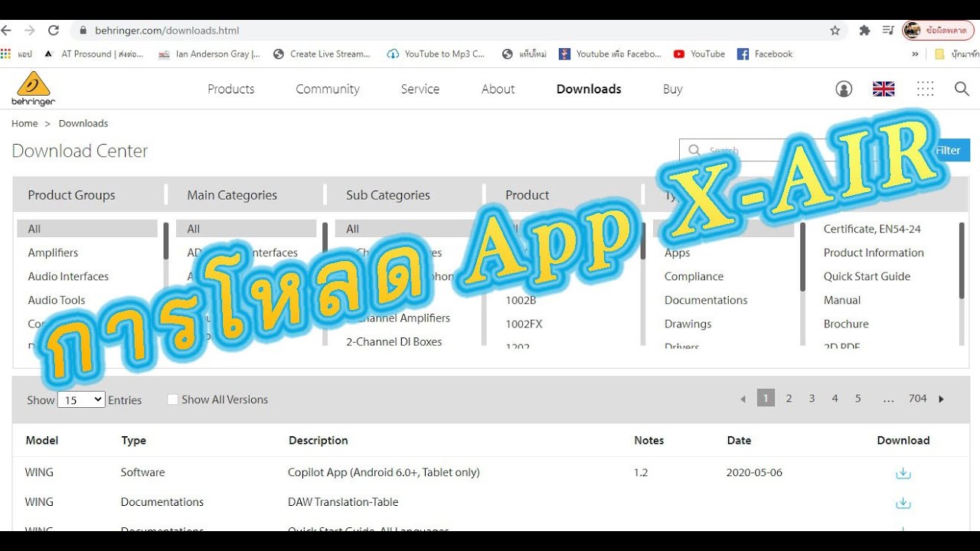
Task: Download the DAW Translation-Table file
Action: pos(903,503)
